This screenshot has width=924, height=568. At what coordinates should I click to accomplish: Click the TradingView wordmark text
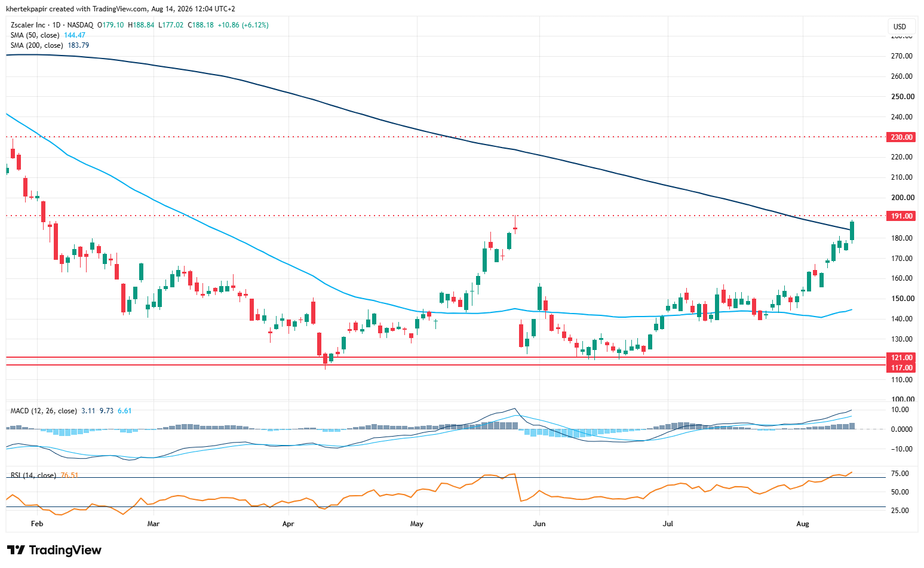tap(65, 550)
